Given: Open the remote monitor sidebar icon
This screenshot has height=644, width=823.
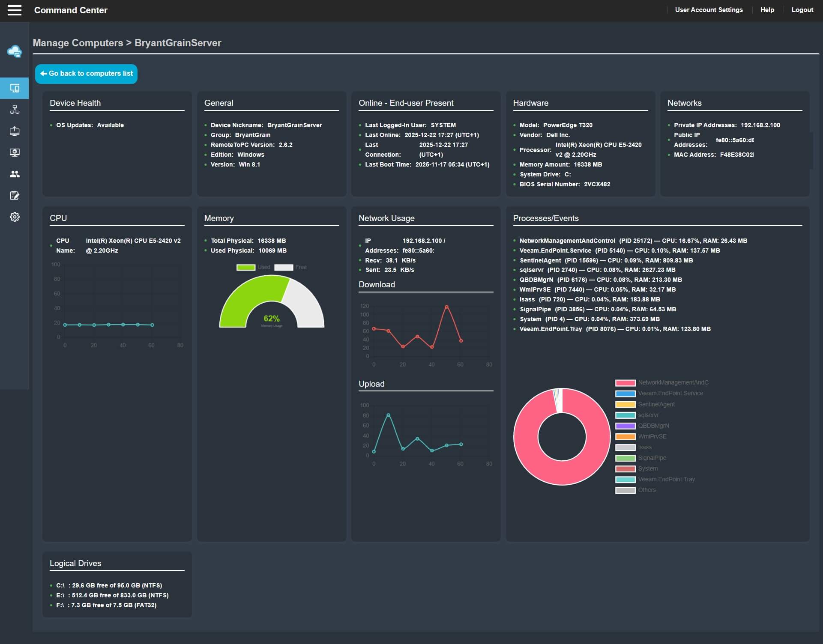Looking at the screenshot, I should (15, 152).
